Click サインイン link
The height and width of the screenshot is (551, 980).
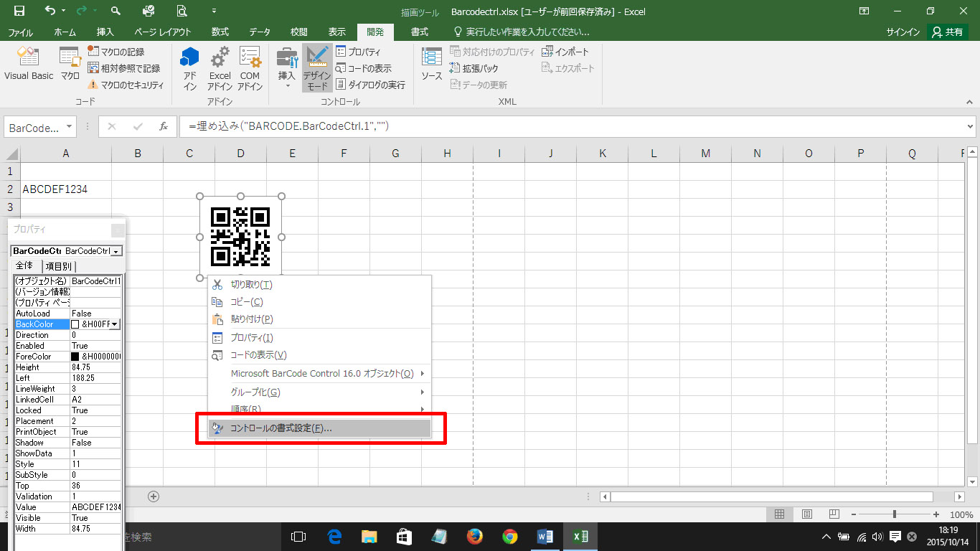point(903,32)
